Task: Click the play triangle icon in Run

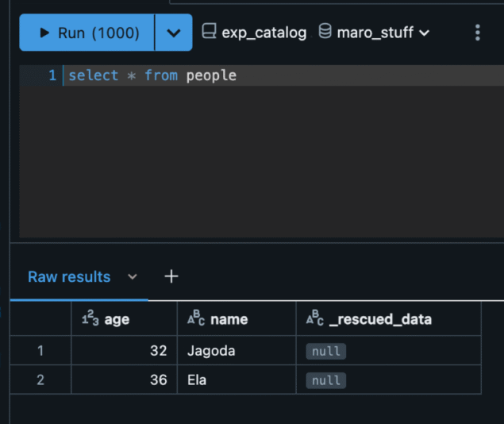Action: 44,33
